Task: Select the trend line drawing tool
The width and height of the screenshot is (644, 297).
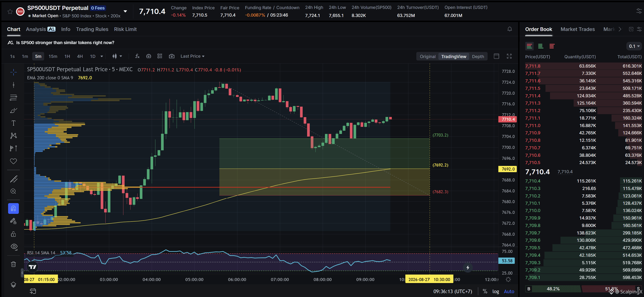Action: pos(14,85)
